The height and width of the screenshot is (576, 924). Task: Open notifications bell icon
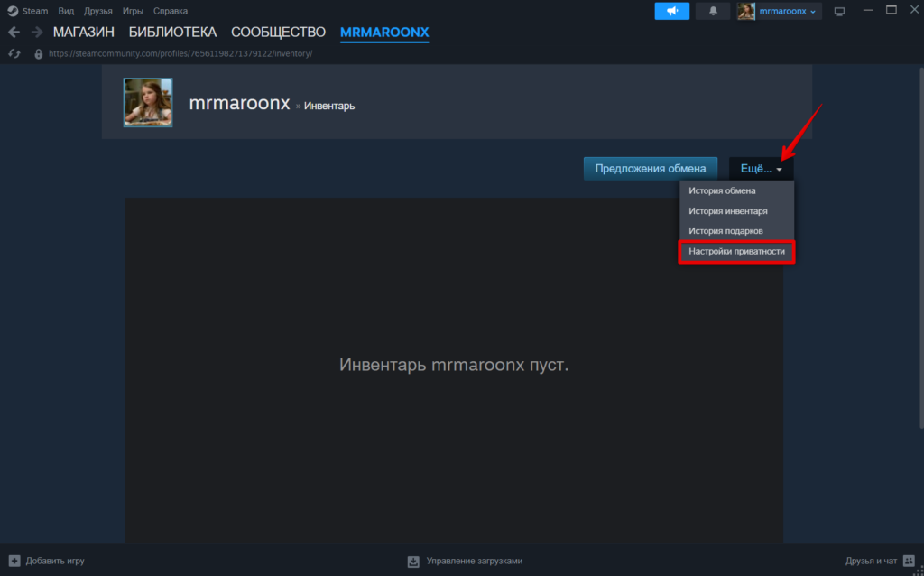pos(713,11)
